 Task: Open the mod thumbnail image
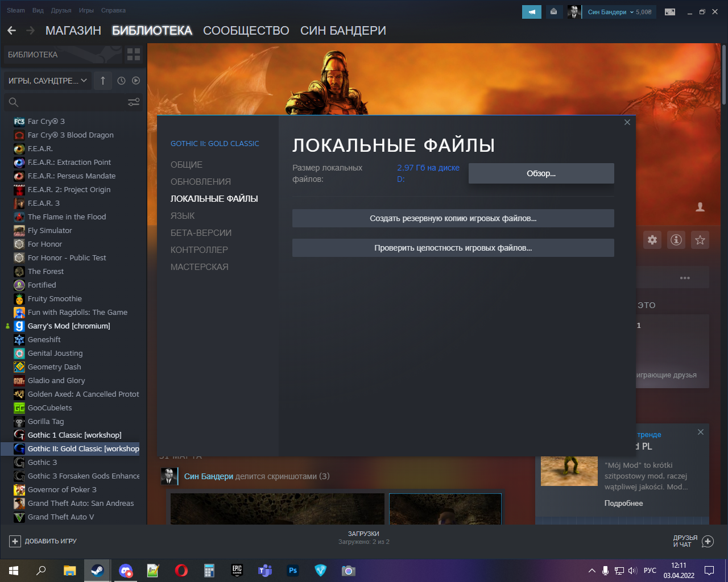click(x=569, y=471)
